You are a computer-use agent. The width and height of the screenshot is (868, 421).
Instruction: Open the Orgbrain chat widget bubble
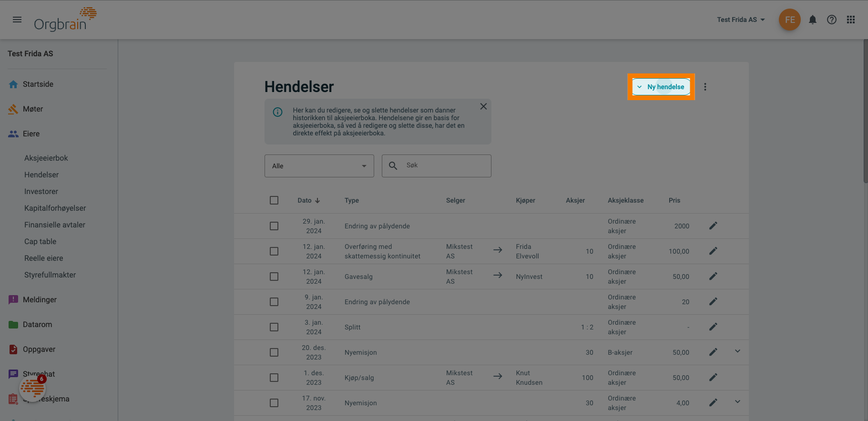pyautogui.click(x=32, y=388)
